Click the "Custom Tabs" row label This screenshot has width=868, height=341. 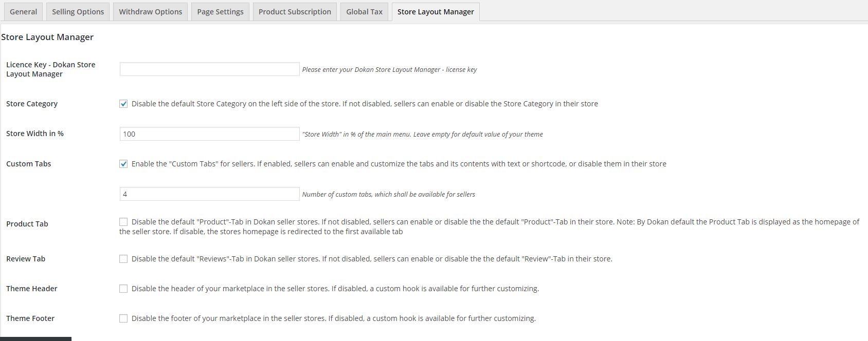click(29, 164)
